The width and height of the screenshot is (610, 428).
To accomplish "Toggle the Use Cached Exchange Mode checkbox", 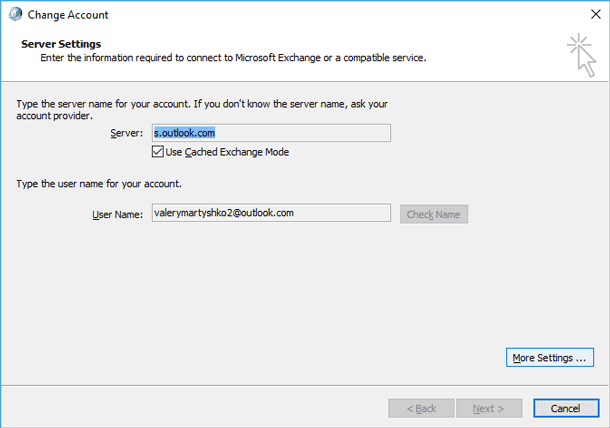I will [x=158, y=152].
